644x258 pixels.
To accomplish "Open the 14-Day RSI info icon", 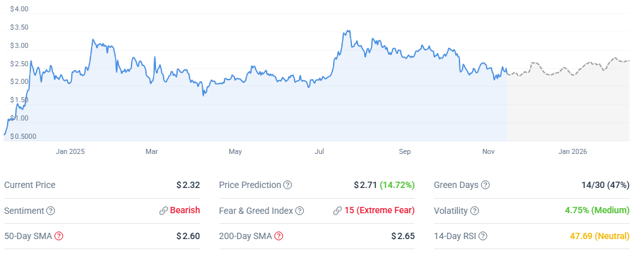I will [x=482, y=237].
